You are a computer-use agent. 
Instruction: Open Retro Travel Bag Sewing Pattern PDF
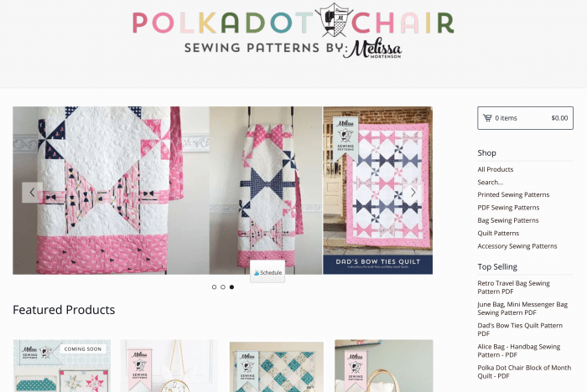click(x=513, y=287)
